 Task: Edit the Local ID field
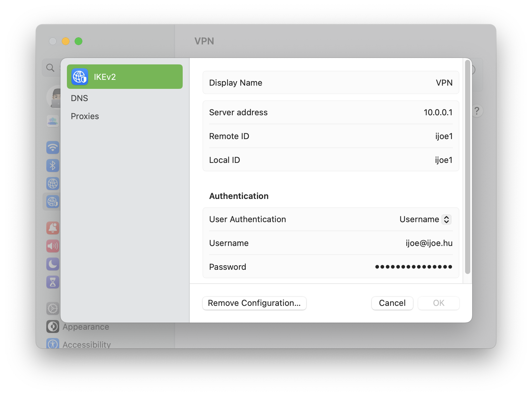pyautogui.click(x=331, y=160)
